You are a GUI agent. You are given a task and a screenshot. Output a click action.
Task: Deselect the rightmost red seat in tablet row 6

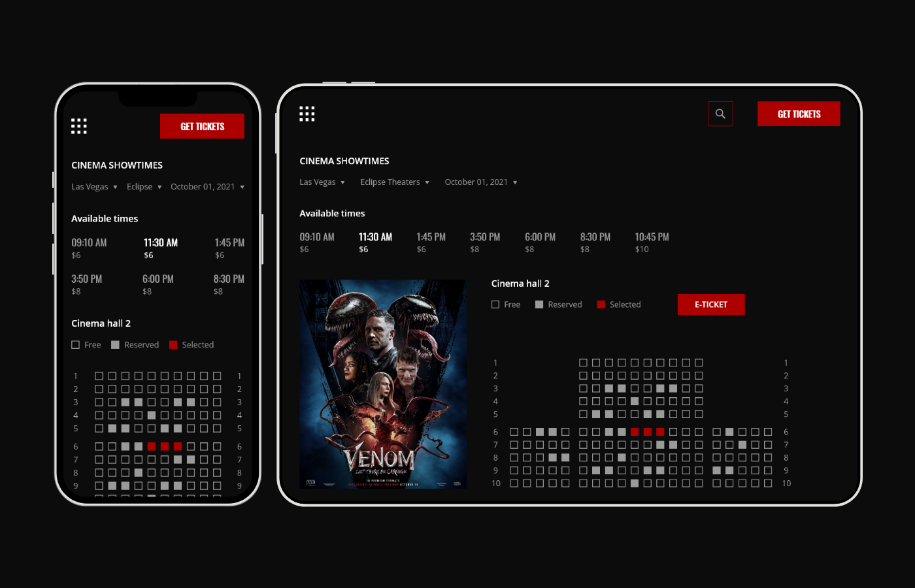click(660, 432)
